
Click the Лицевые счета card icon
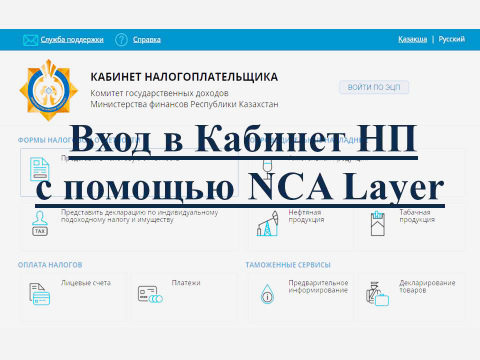click(x=39, y=294)
